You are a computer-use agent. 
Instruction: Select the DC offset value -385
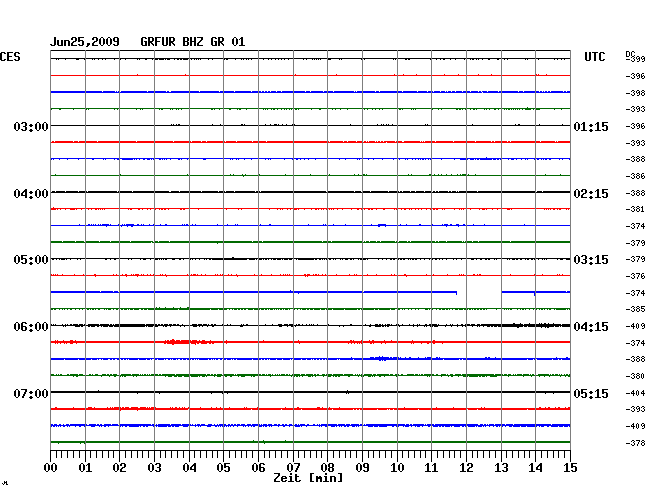(635, 309)
